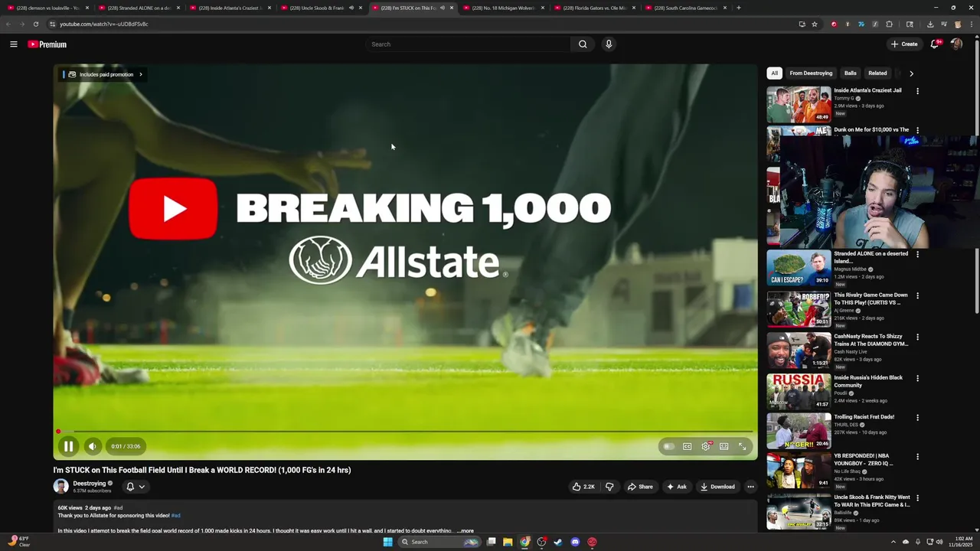The image size is (980, 551).
Task: Open more actions ellipsis below video
Action: click(x=750, y=487)
